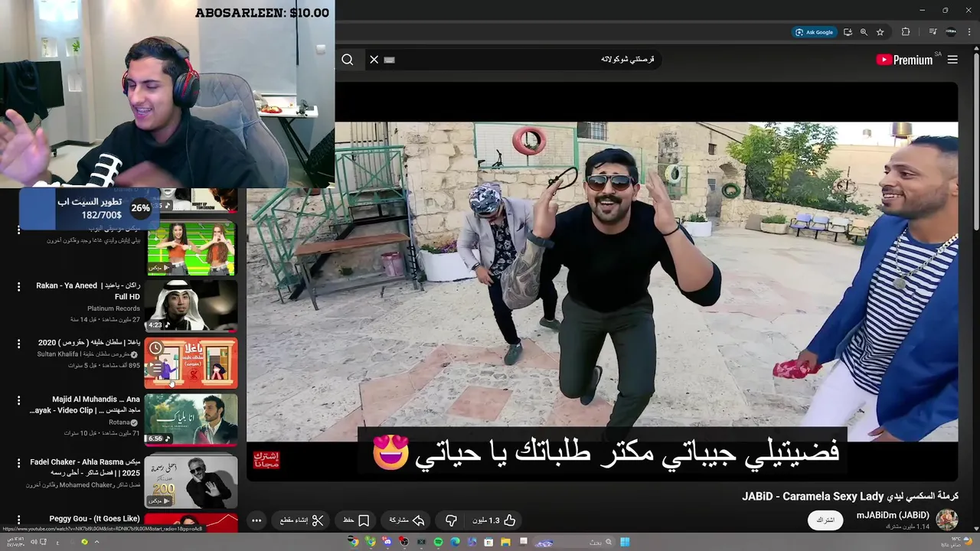Click the Ask Google lens button

click(x=814, y=32)
